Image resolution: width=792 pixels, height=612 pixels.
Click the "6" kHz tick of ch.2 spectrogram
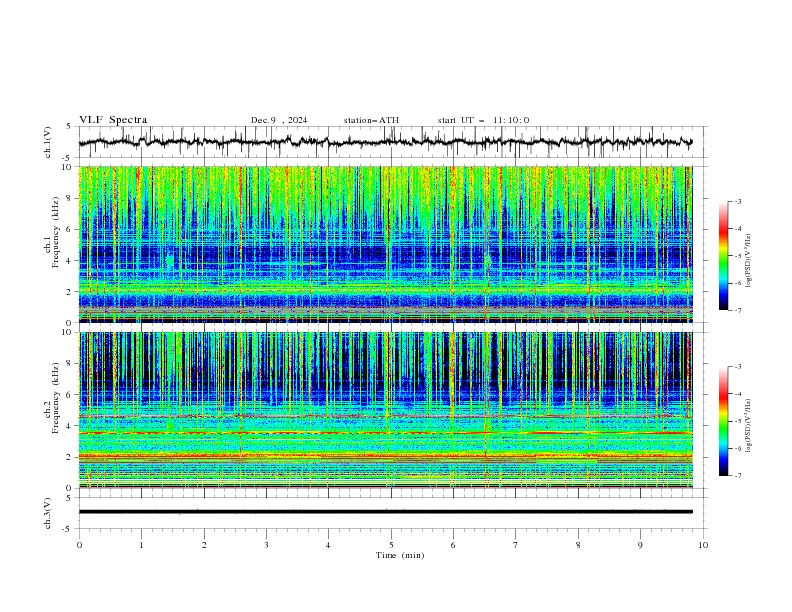(71, 395)
